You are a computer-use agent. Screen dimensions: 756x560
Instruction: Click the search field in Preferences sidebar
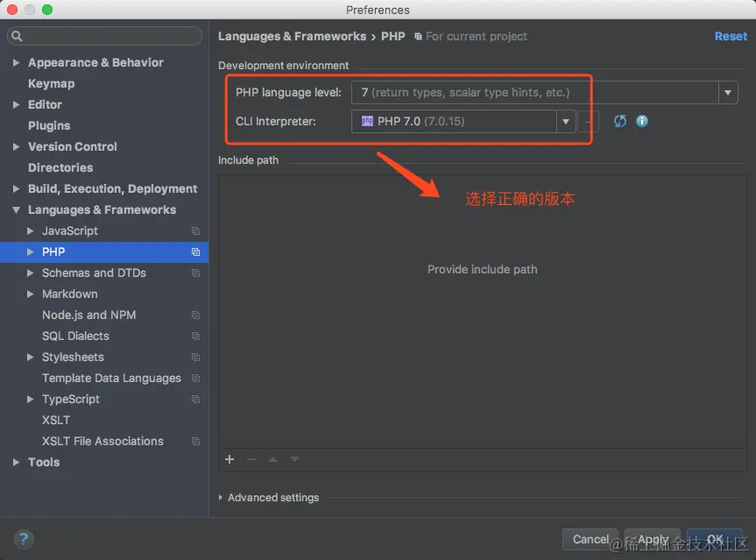pos(104,36)
